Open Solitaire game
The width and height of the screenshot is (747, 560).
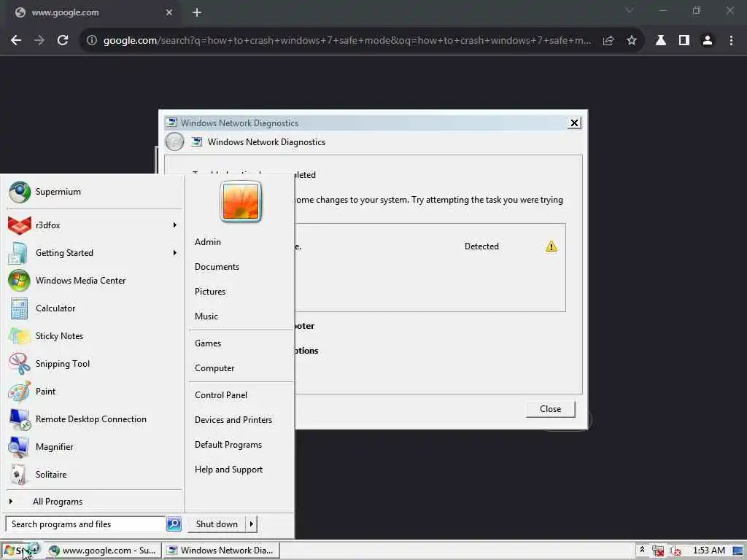[93, 474]
